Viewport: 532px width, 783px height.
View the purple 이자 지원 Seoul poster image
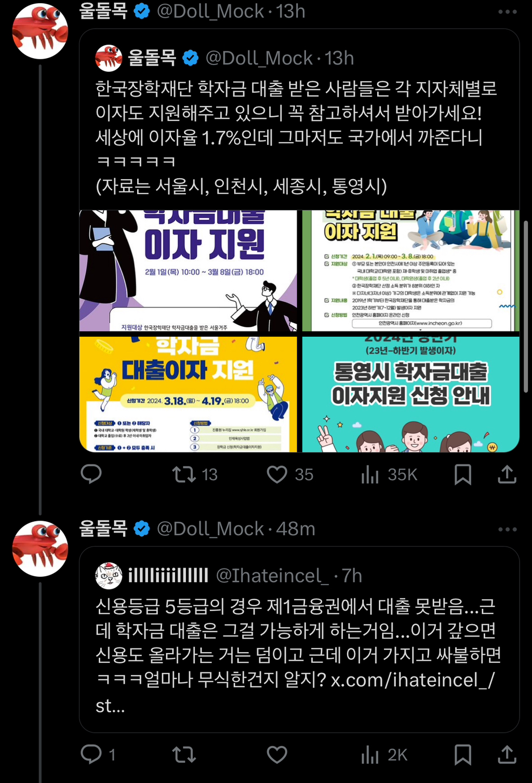click(188, 271)
